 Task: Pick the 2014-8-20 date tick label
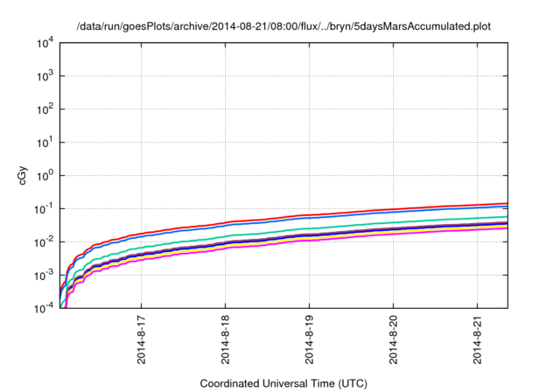[x=393, y=338]
